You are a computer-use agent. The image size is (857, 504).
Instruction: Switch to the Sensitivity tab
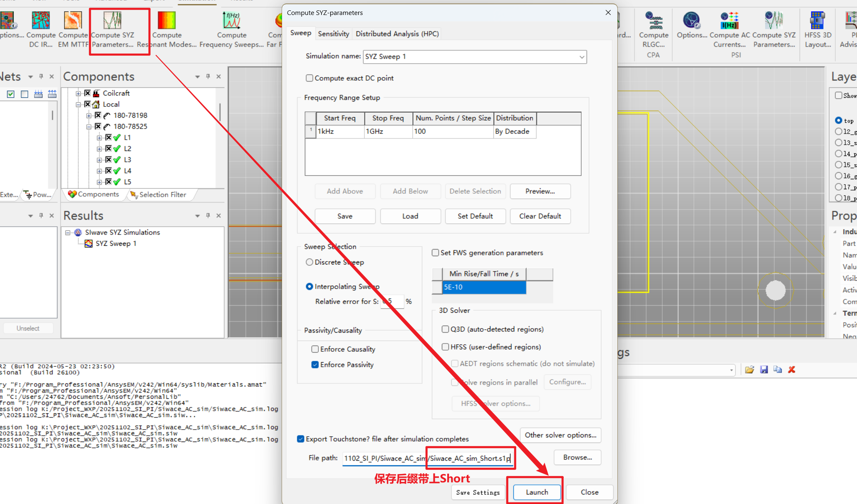pyautogui.click(x=333, y=34)
